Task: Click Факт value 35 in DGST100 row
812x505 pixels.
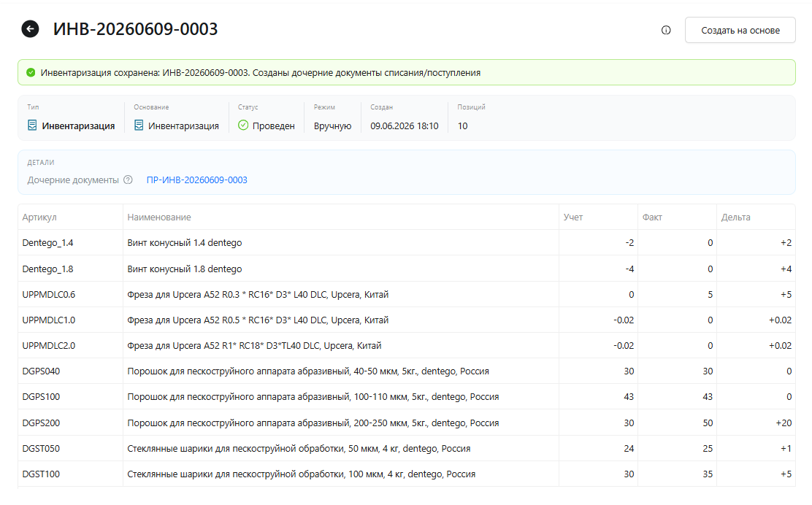Action: pos(708,474)
